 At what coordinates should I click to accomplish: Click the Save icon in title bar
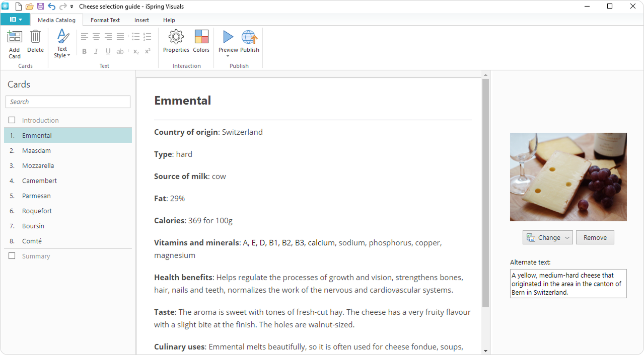(40, 7)
